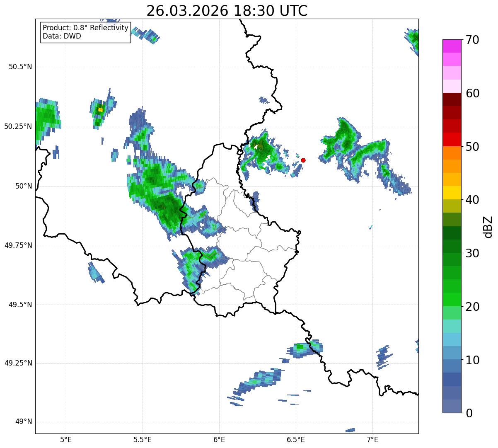Click the Data: DWD label
This screenshot has height=448, width=498.
[x=62, y=36]
